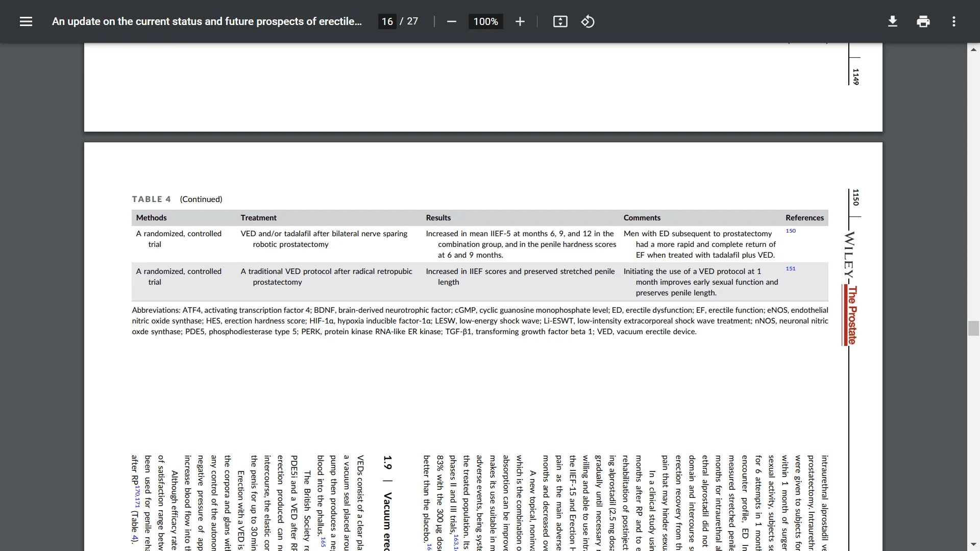Click the vertical scrollbar thumb
This screenshot has width=980, height=551.
click(x=973, y=328)
